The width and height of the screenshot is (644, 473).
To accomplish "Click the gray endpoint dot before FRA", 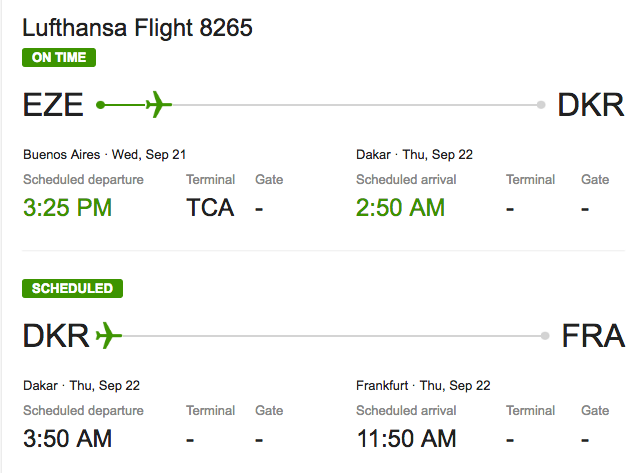I will 545,336.
